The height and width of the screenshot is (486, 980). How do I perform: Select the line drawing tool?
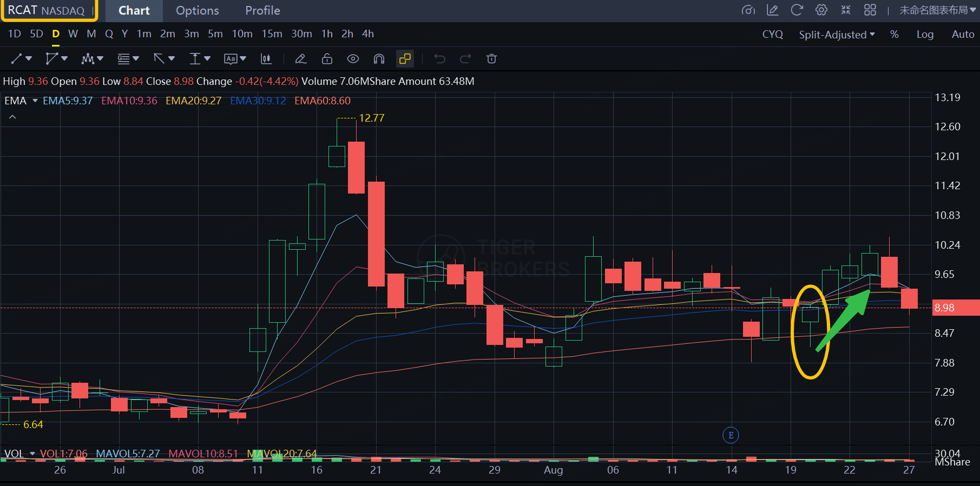click(17, 59)
